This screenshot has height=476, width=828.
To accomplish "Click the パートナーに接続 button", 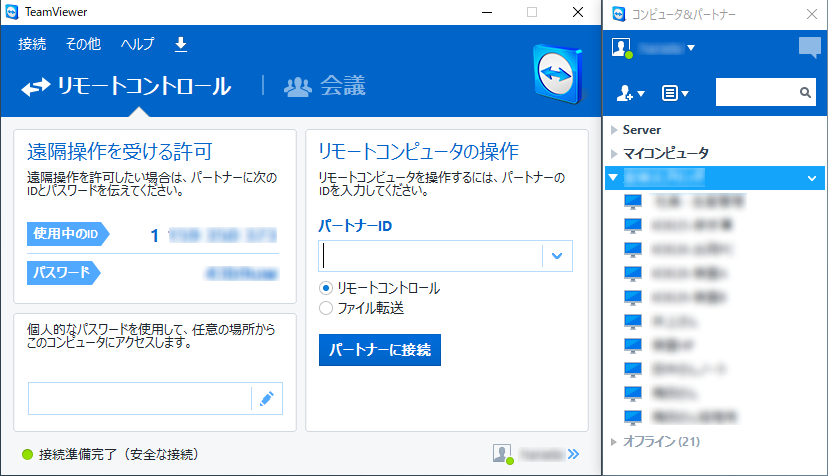I will (380, 350).
